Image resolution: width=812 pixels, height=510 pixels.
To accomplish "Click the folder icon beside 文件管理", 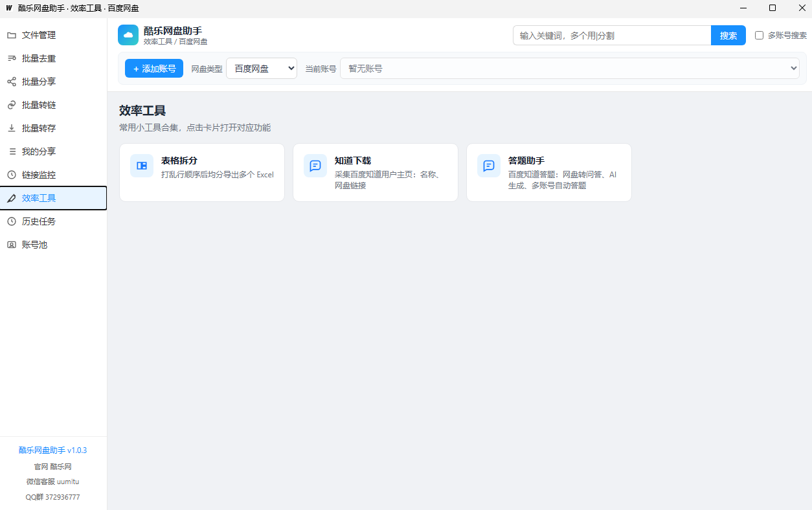I will click(11, 35).
